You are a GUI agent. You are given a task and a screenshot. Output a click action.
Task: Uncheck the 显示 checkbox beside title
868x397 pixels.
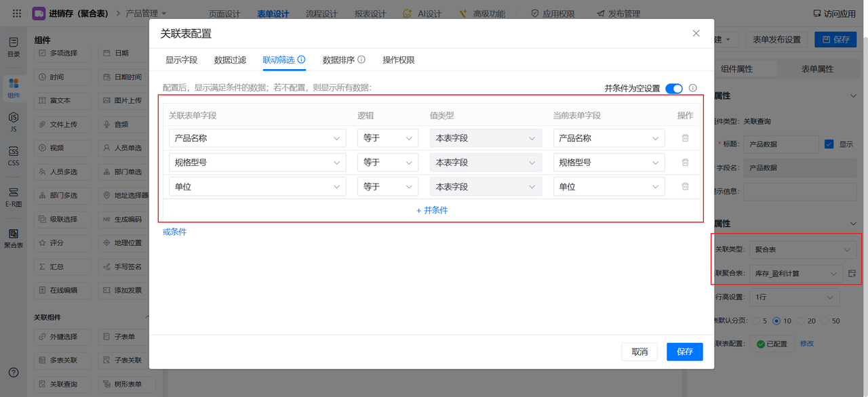point(829,144)
